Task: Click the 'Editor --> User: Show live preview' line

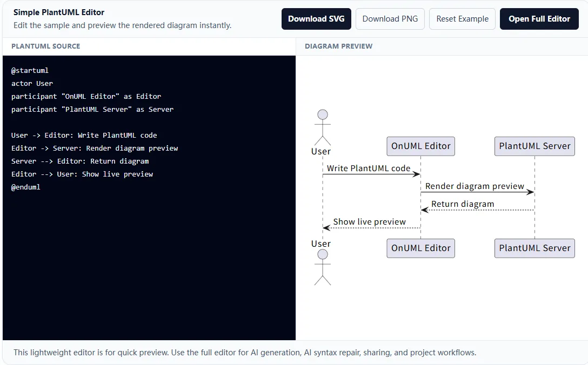Action: tap(82, 174)
